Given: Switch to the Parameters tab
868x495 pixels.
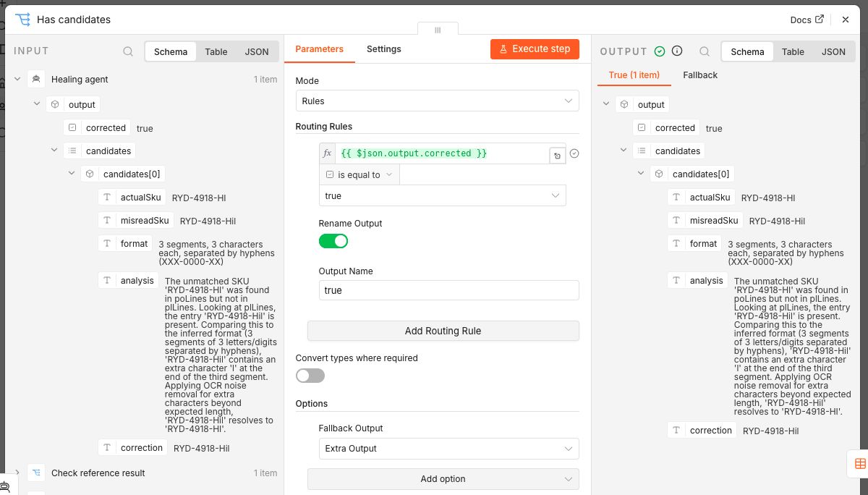Looking at the screenshot, I should click(320, 49).
